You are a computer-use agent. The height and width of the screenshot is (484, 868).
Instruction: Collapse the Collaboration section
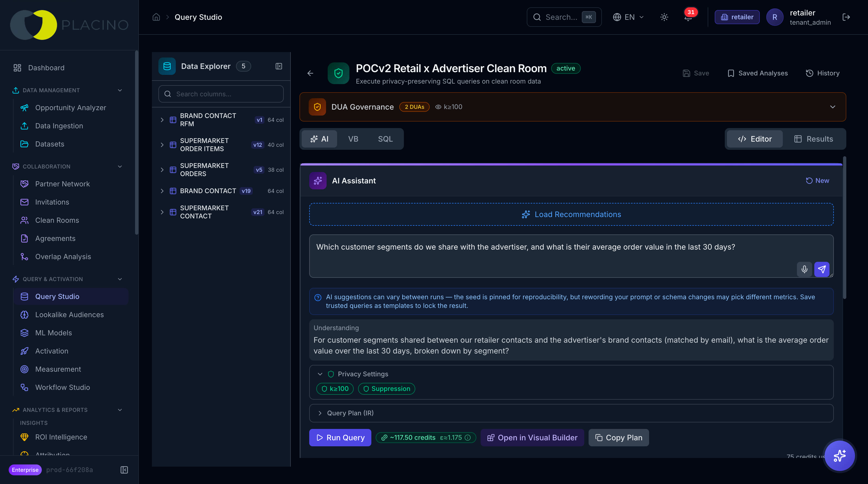120,167
